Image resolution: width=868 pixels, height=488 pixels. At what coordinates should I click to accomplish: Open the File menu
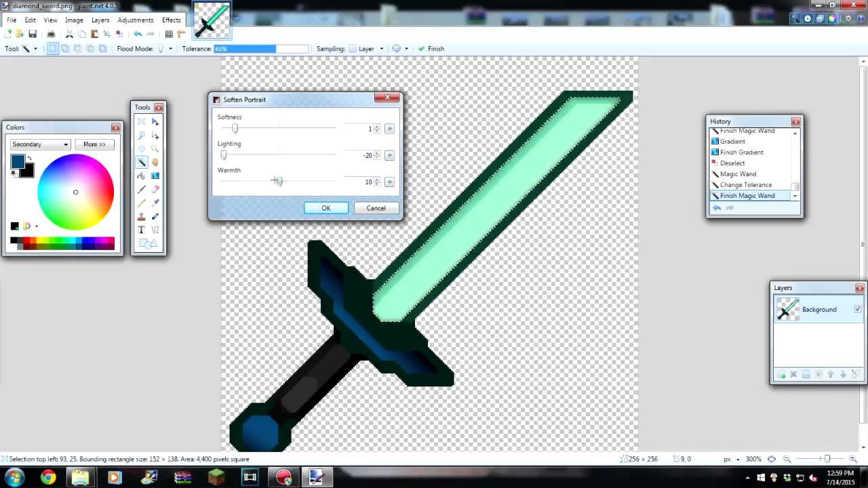pyautogui.click(x=12, y=20)
